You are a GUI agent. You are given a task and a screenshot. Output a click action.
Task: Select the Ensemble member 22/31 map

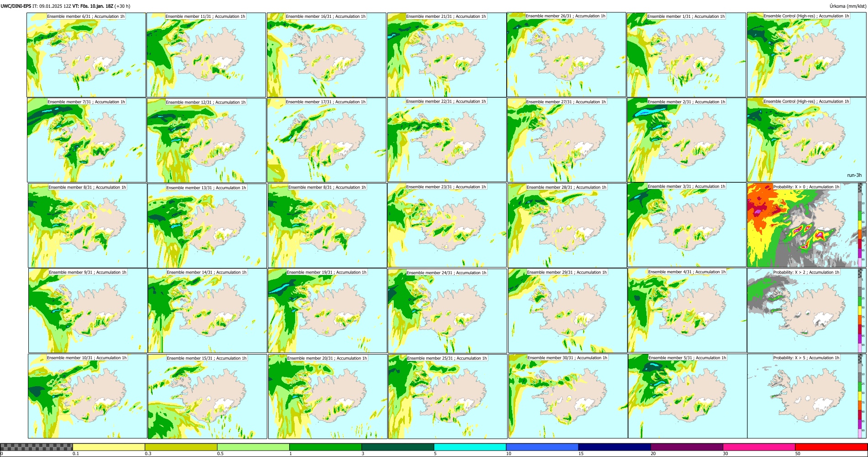tap(447, 140)
